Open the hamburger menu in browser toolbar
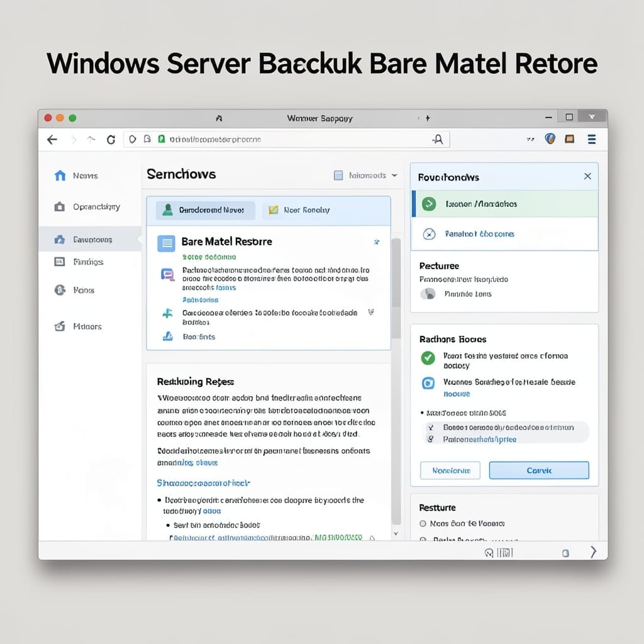The image size is (644, 644). 592,139
